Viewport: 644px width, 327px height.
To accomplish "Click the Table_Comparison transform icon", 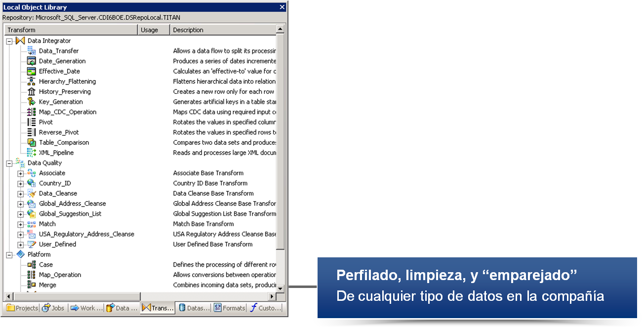I will pyautogui.click(x=32, y=143).
